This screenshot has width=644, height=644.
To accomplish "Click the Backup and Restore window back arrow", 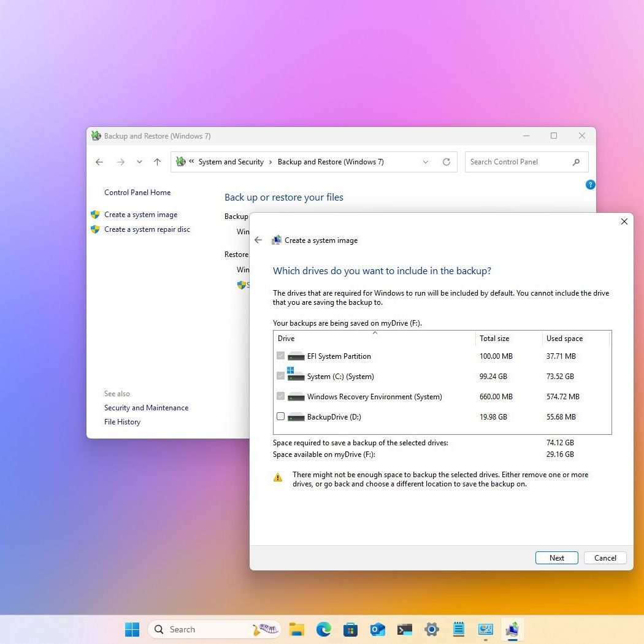I will [x=99, y=162].
